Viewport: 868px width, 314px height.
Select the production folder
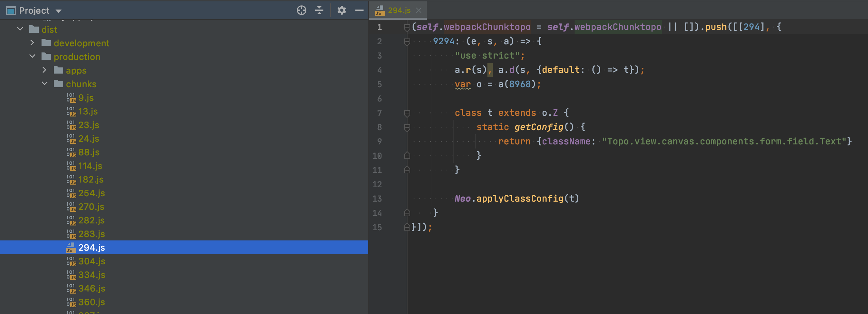point(77,57)
